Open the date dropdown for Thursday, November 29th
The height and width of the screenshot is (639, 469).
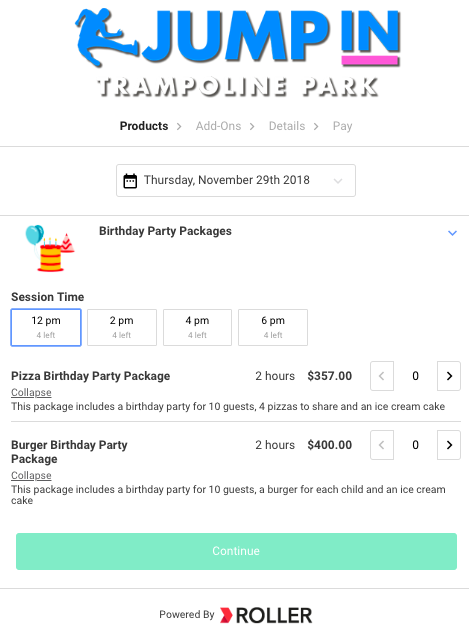click(x=236, y=181)
